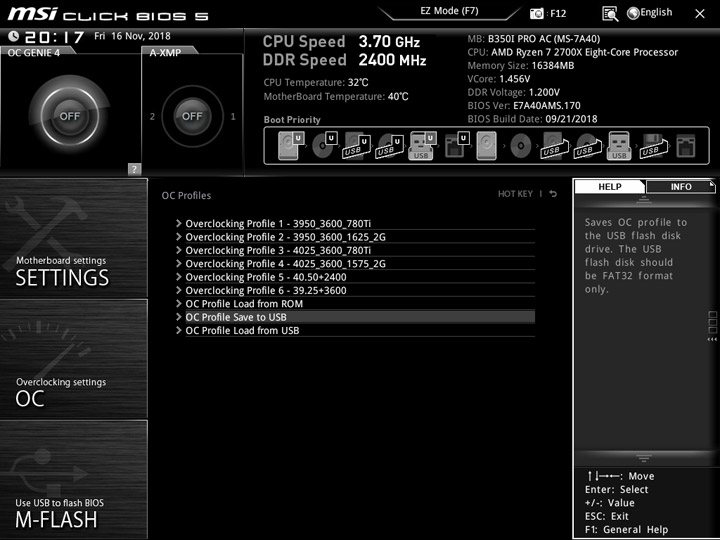Select the legacy USB floppy boot icon
Image resolution: width=720 pixels, height=540 pixels.
pyautogui.click(x=653, y=146)
